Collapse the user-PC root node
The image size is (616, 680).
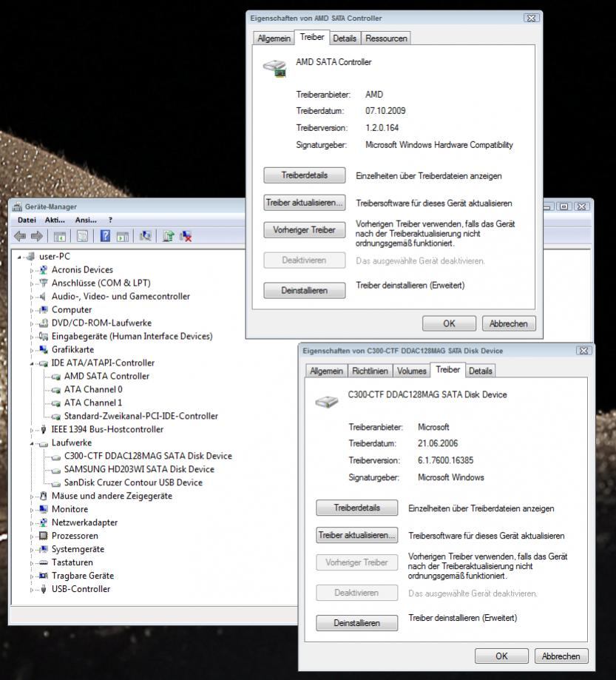pyautogui.click(x=19, y=257)
